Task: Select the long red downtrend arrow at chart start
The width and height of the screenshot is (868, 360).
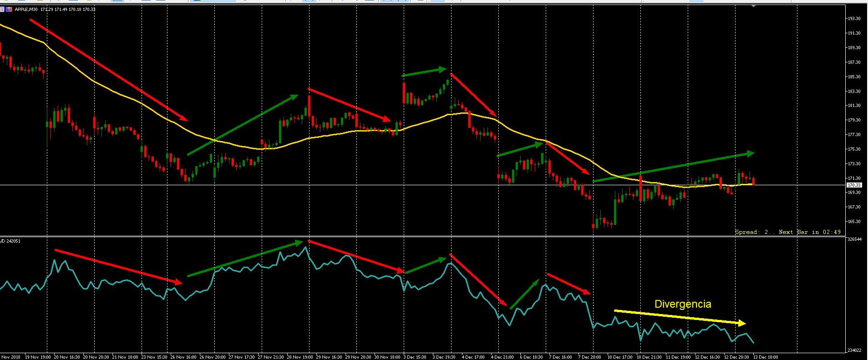Action: tap(108, 70)
